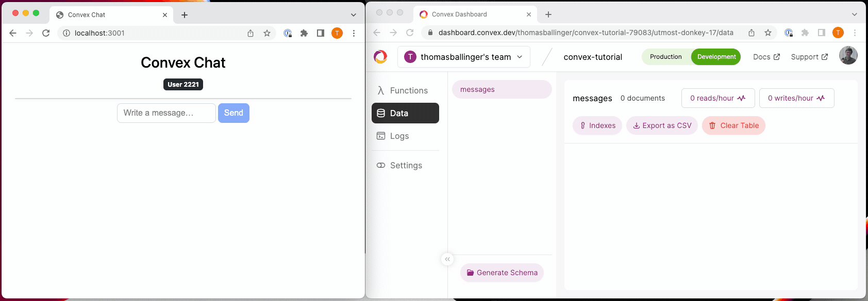Reload the Convex Dashboard page
The width and height of the screenshot is (868, 301).
coord(410,33)
